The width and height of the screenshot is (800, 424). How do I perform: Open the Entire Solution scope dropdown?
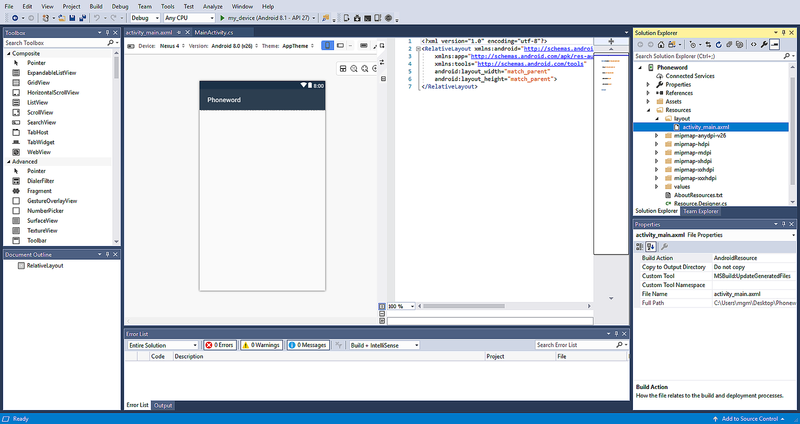pos(162,345)
